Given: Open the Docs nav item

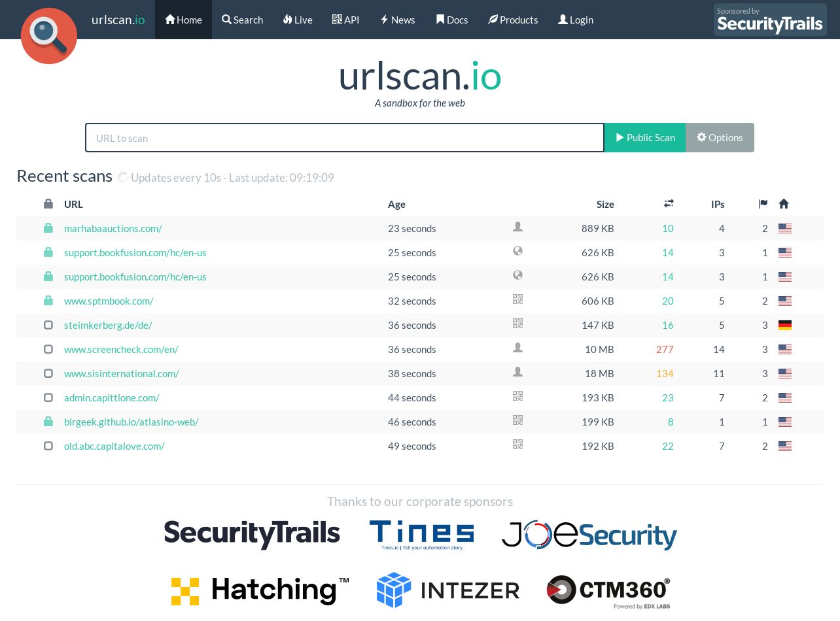Looking at the screenshot, I should 452,20.
